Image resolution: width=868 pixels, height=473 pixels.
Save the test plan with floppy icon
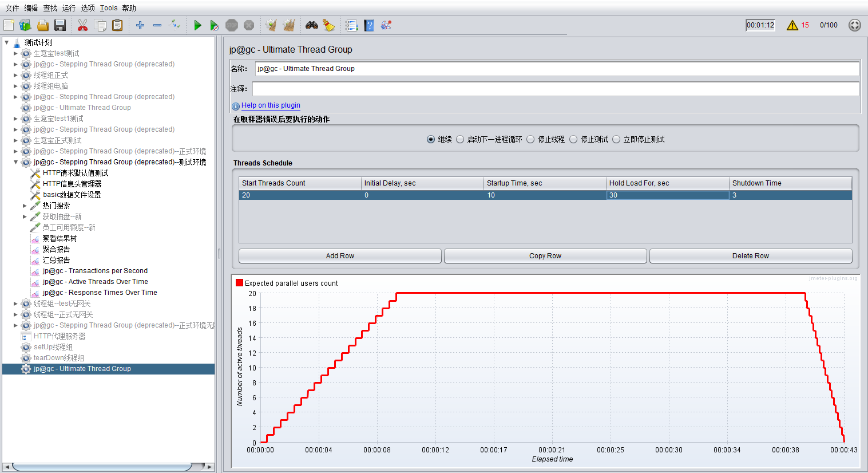point(60,25)
